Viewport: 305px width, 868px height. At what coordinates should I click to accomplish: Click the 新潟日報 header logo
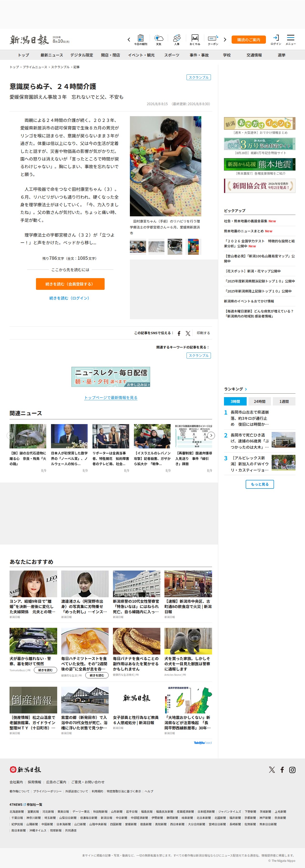(x=29, y=40)
